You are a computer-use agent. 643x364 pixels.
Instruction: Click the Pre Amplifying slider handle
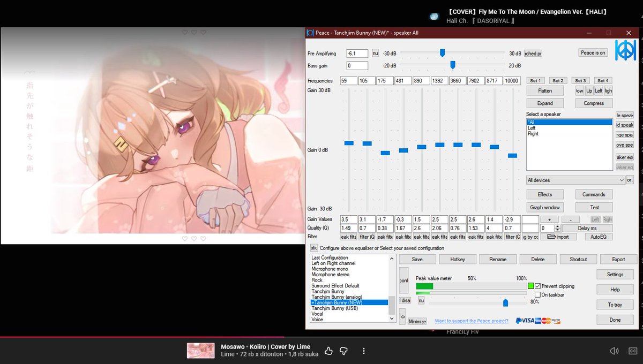442,52
